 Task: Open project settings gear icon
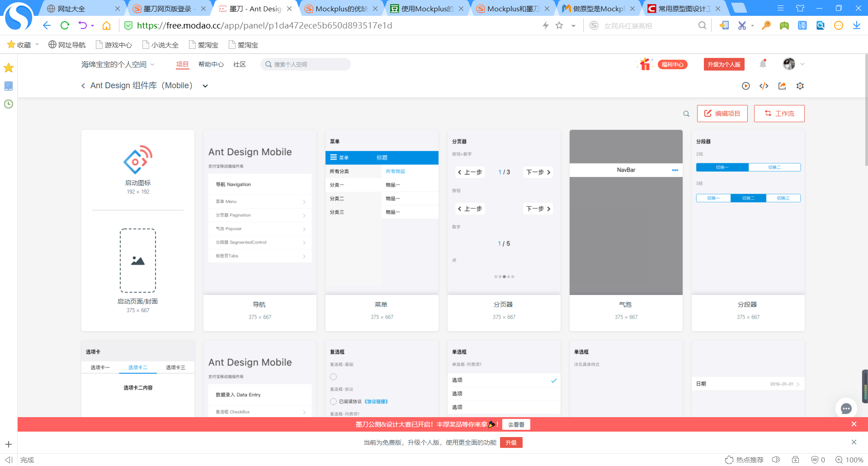pyautogui.click(x=800, y=86)
